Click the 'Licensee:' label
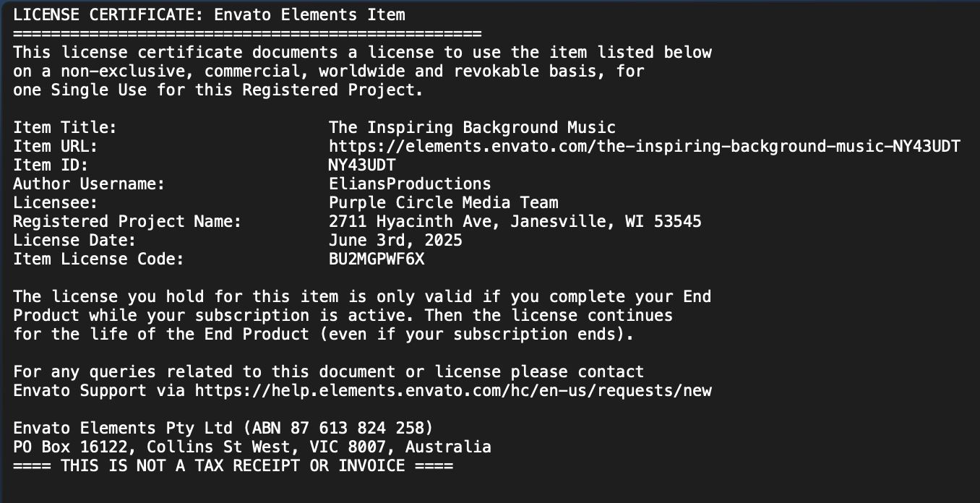 55,203
